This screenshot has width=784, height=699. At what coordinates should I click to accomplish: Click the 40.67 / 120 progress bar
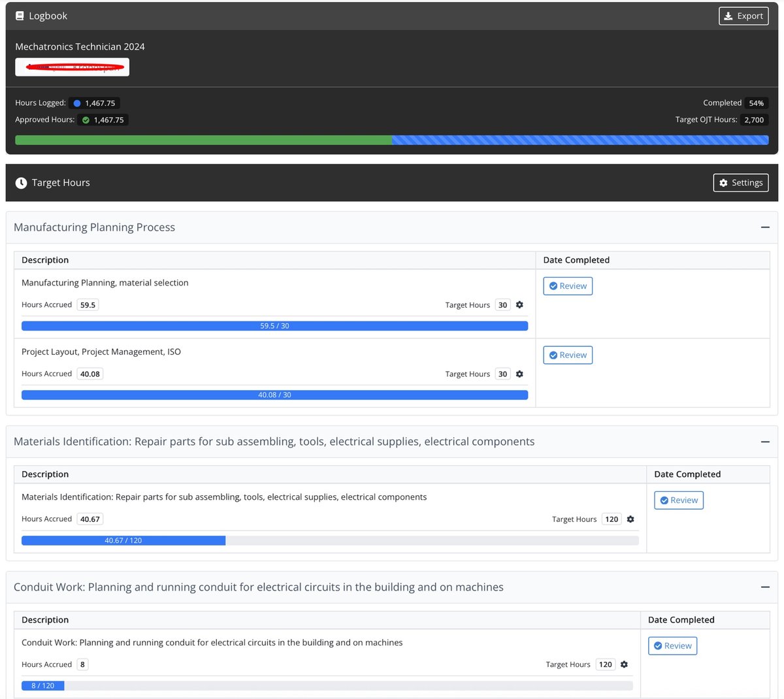(x=123, y=541)
